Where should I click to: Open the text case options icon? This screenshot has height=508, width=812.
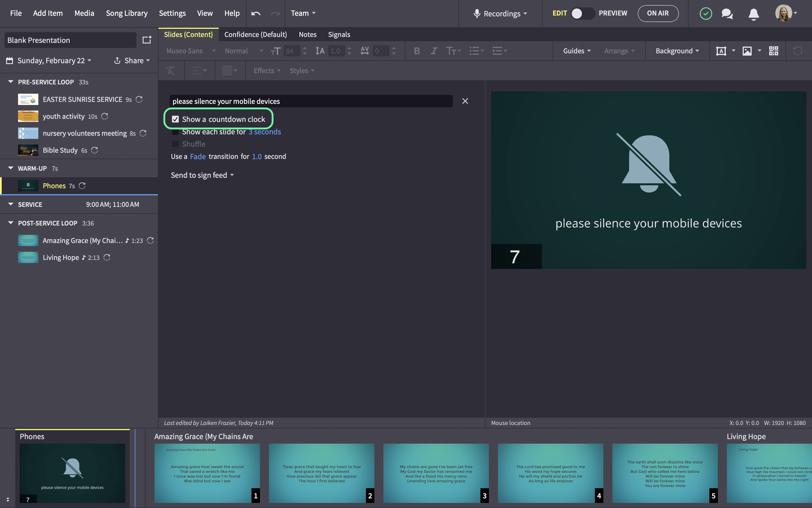click(453, 51)
